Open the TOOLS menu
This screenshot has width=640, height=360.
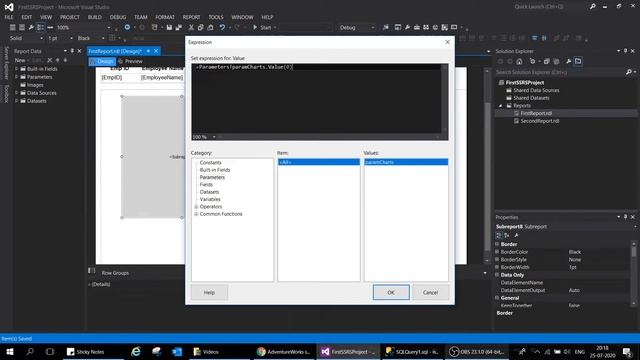click(x=216, y=17)
